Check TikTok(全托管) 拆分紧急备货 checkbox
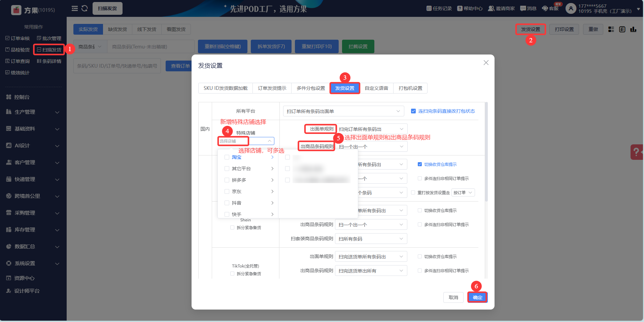This screenshot has height=322, width=644. point(232,274)
